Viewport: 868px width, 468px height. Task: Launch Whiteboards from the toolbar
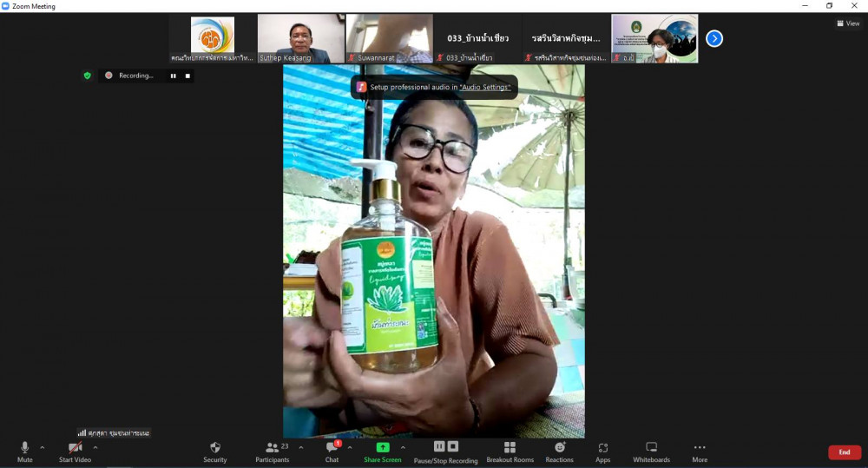pyautogui.click(x=651, y=448)
